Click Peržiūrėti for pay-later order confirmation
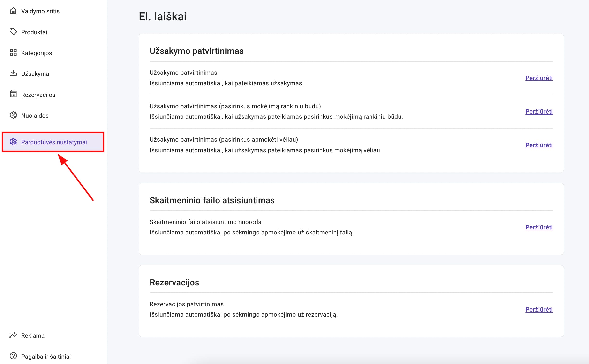Viewport: 589px width, 364px height. tap(539, 145)
